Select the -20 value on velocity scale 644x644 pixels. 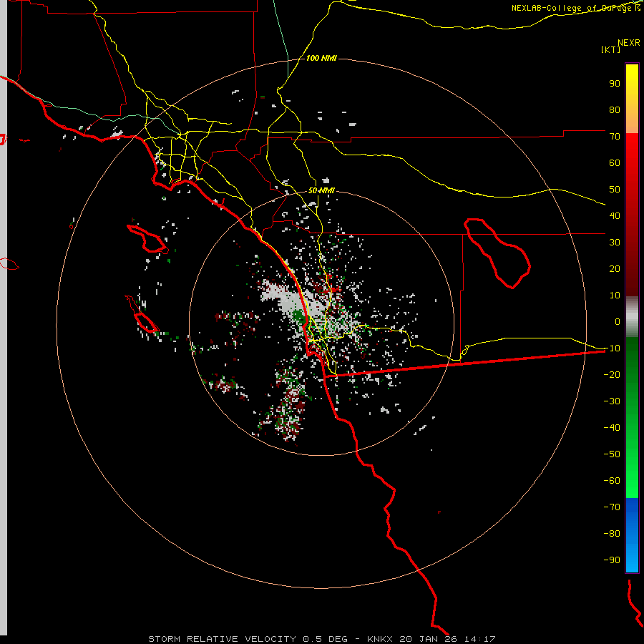pos(612,375)
